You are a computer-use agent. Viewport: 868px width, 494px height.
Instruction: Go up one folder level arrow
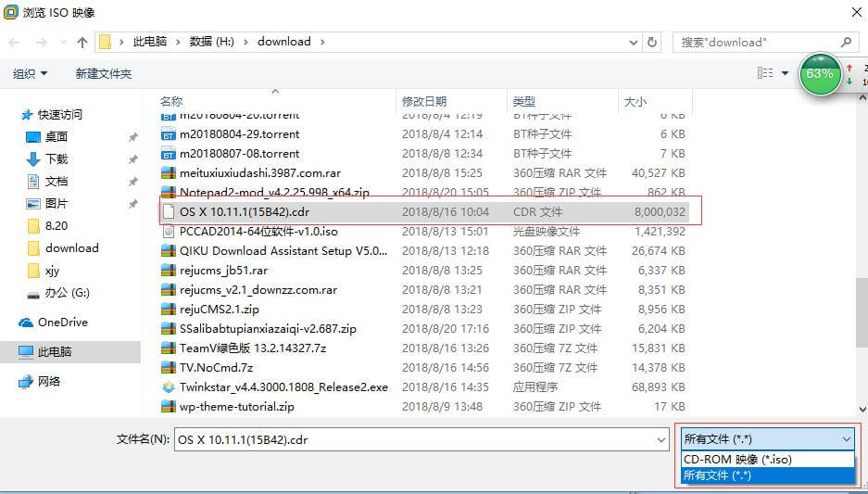[x=82, y=42]
